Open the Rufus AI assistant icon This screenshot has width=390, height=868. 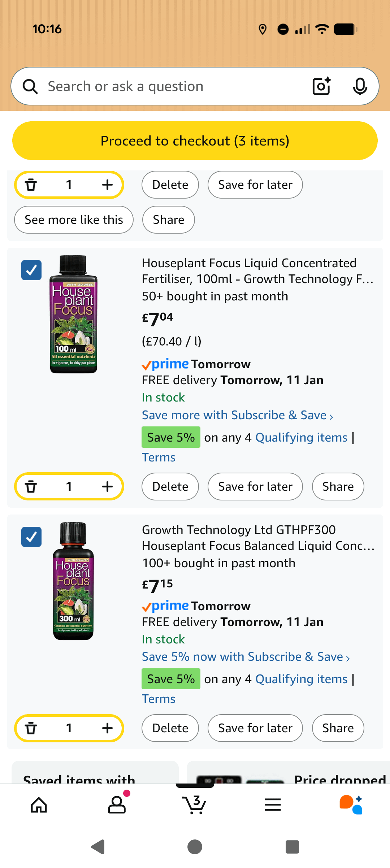tap(351, 805)
